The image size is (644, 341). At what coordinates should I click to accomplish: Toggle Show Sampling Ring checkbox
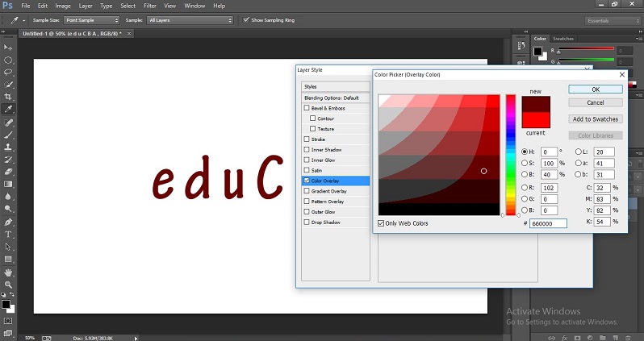click(246, 19)
